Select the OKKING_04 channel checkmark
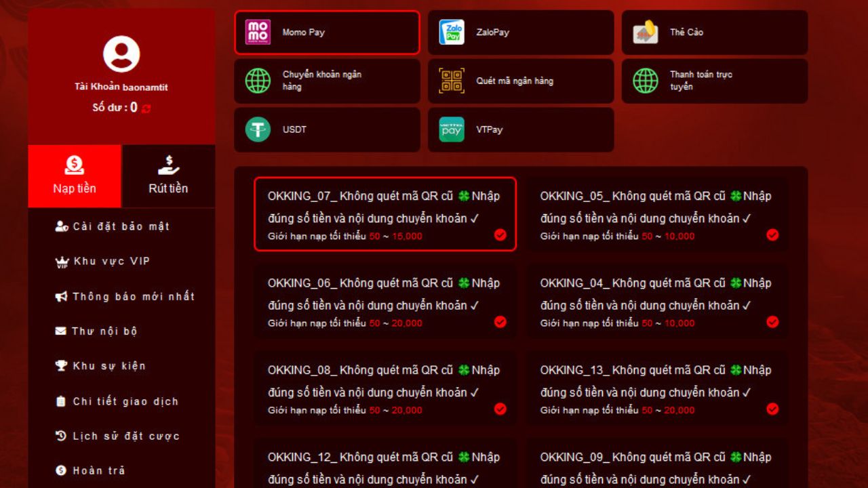The width and height of the screenshot is (868, 488). 772,322
